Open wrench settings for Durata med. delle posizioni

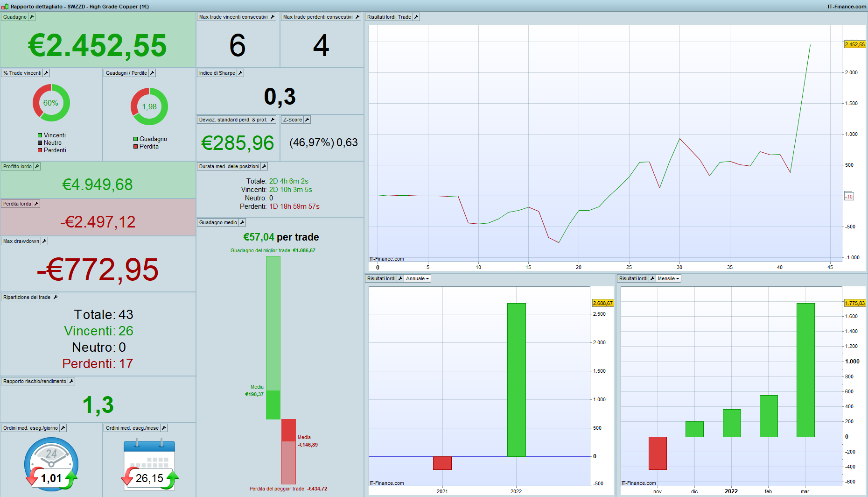(x=264, y=166)
